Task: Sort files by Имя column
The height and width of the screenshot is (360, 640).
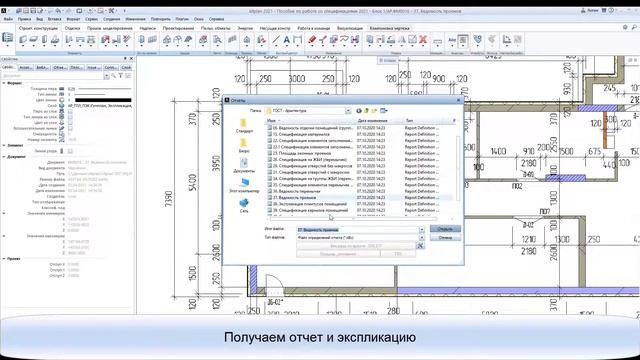Action: [311, 121]
